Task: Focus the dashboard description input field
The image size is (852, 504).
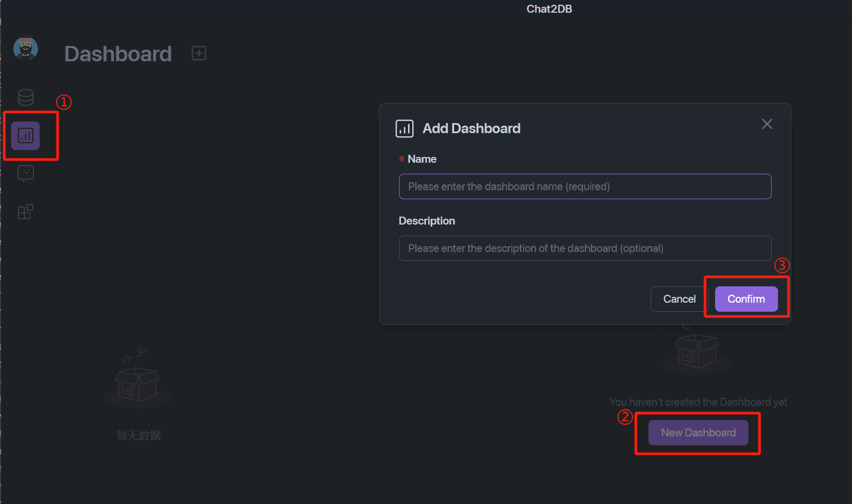Action: 585,248
